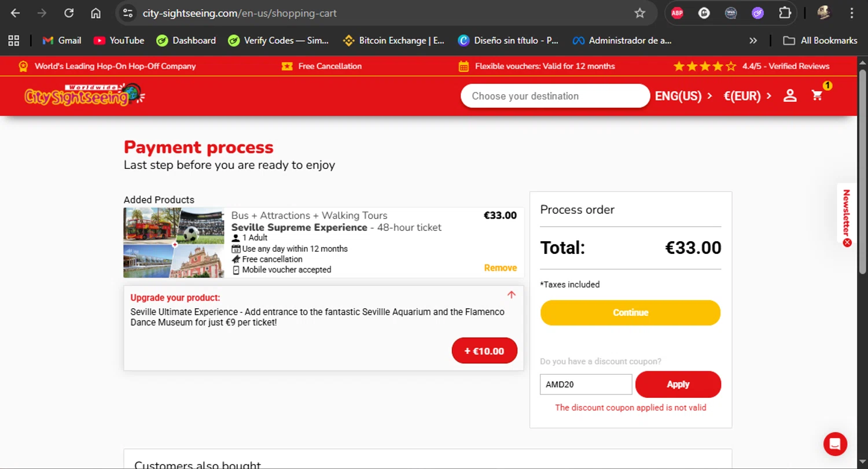Remove Seville Supreme Experience from cart
This screenshot has width=868, height=469.
(501, 268)
